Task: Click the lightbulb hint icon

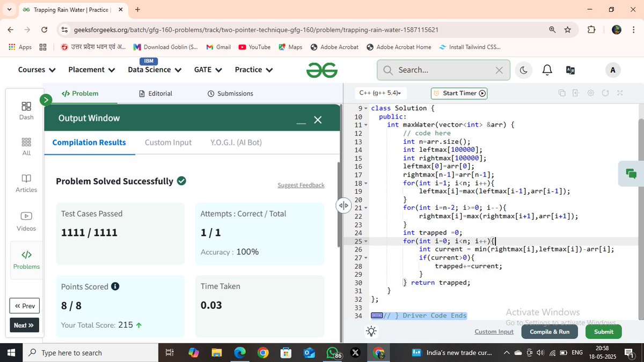Action: pyautogui.click(x=371, y=331)
